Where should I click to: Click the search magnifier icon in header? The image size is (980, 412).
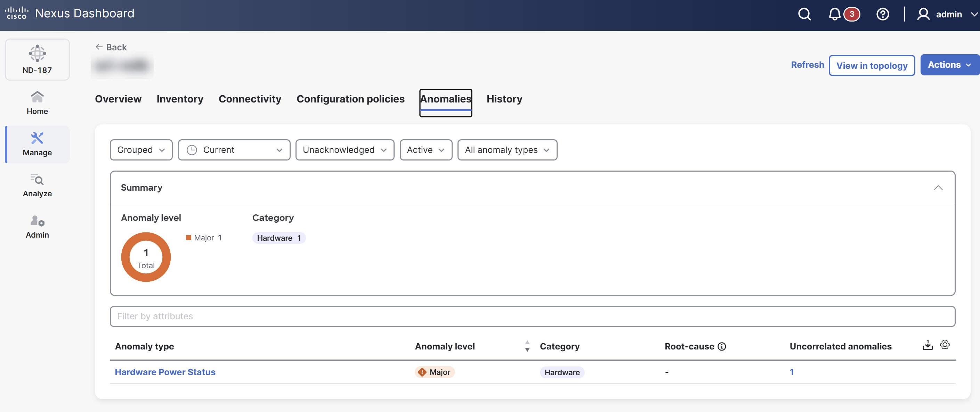pos(804,14)
